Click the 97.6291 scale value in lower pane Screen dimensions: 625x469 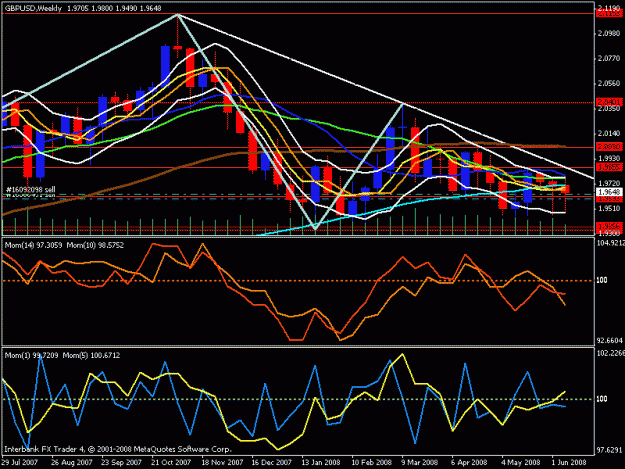tap(610, 451)
